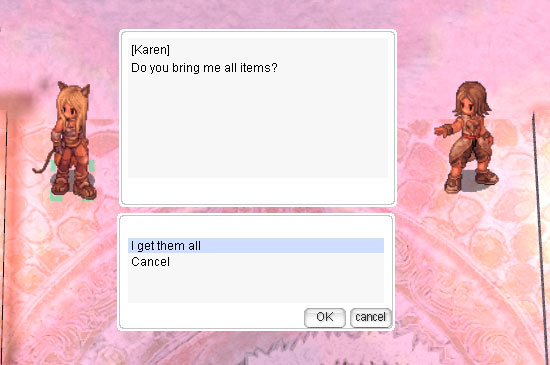Click the cat ears on the player's head
550x365 pixels.
pos(74,88)
